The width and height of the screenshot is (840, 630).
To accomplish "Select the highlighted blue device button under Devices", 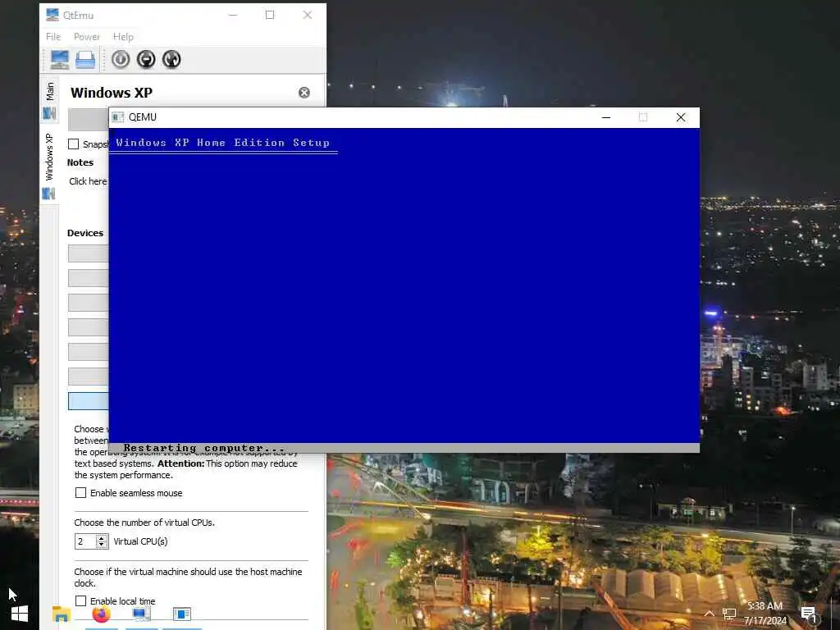I will point(89,401).
